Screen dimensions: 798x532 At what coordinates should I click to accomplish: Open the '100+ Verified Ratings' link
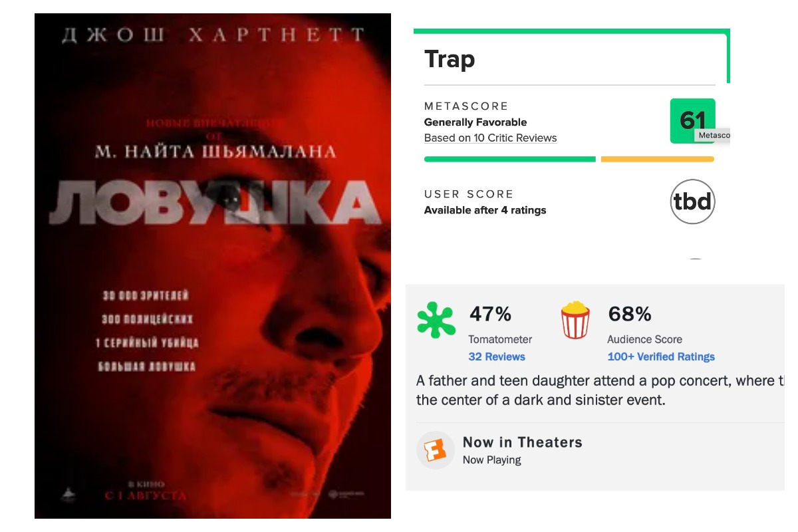[661, 356]
